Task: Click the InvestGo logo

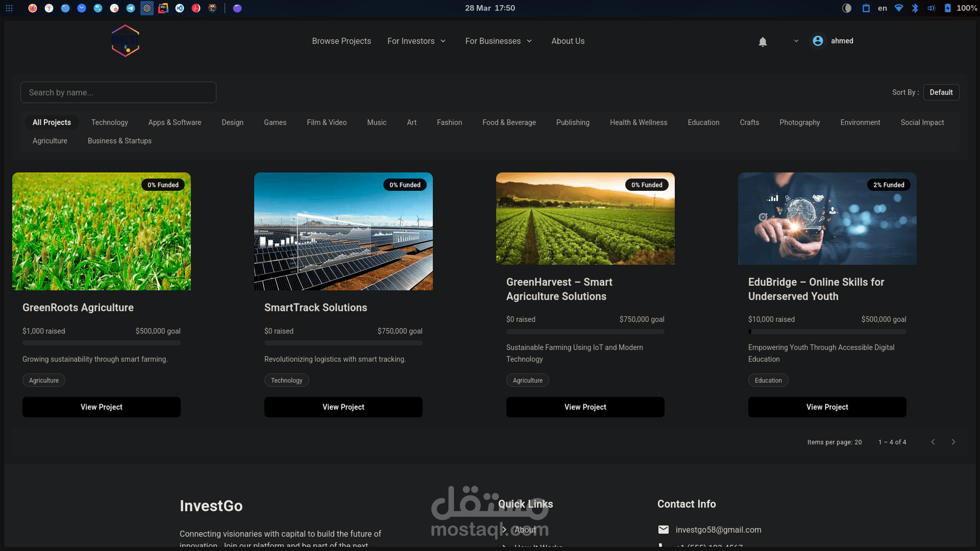Action: click(125, 41)
